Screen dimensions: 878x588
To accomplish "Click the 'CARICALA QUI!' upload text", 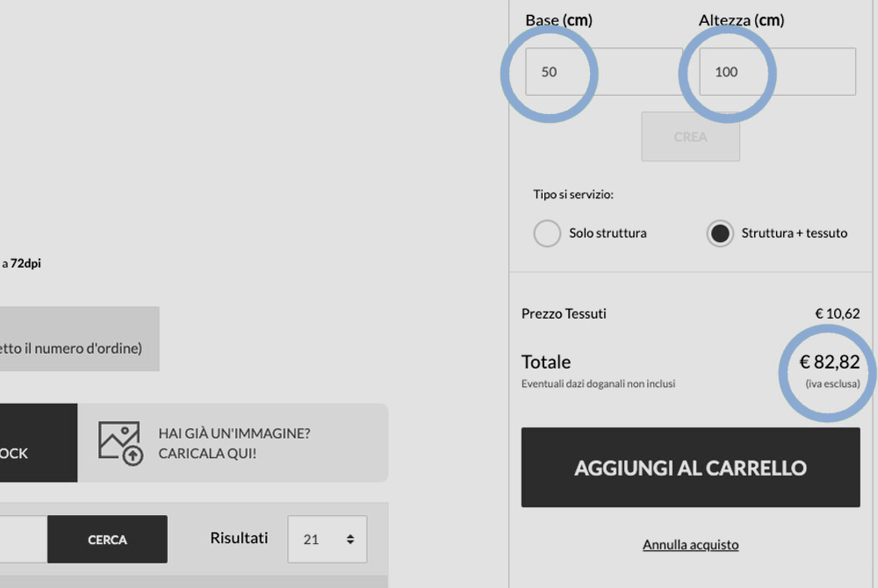I will coord(207,454).
